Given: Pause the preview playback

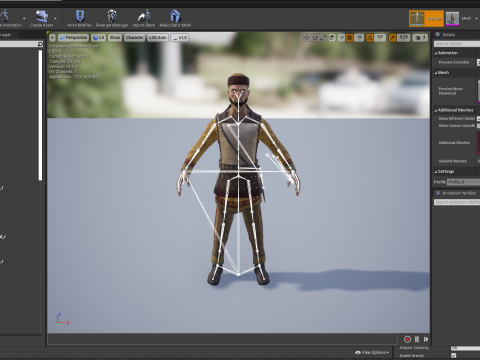Looking at the screenshot, I should pos(417,339).
